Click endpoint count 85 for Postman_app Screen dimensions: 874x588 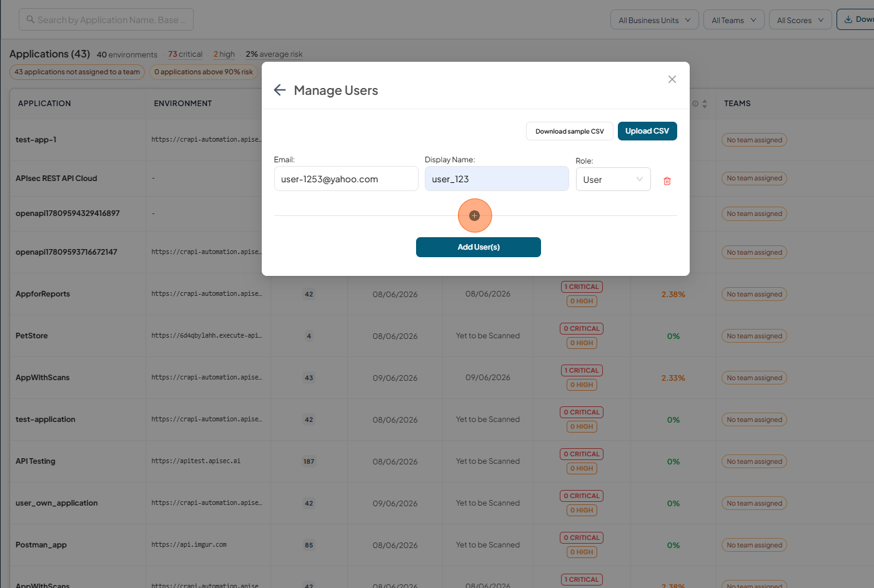click(309, 545)
